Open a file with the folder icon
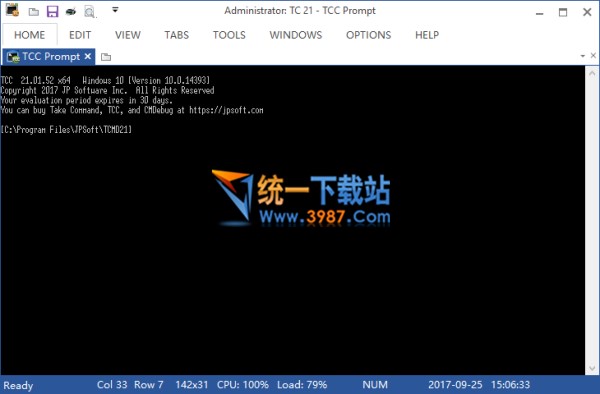This screenshot has height=394, width=600. tap(34, 12)
